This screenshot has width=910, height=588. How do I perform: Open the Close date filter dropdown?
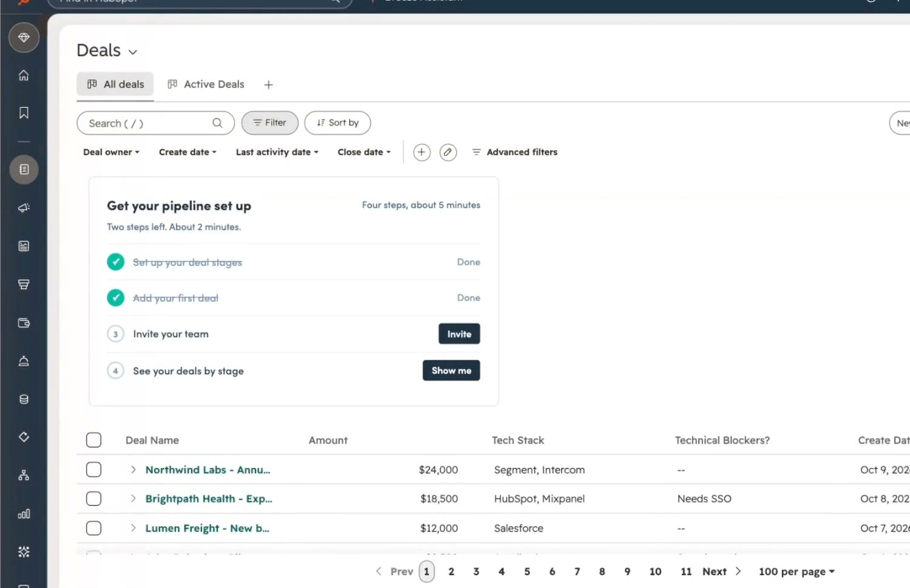[364, 152]
